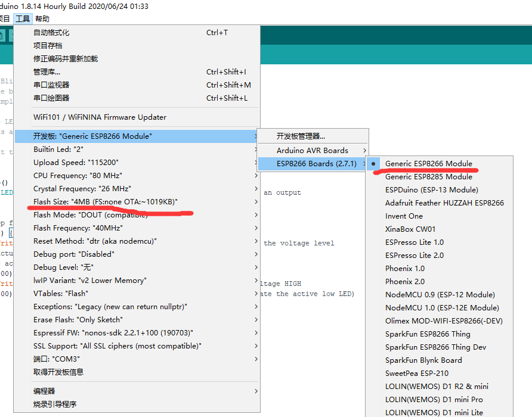Select ESPresso Lite 2.0 board
The image size is (532, 417).
(440, 256)
